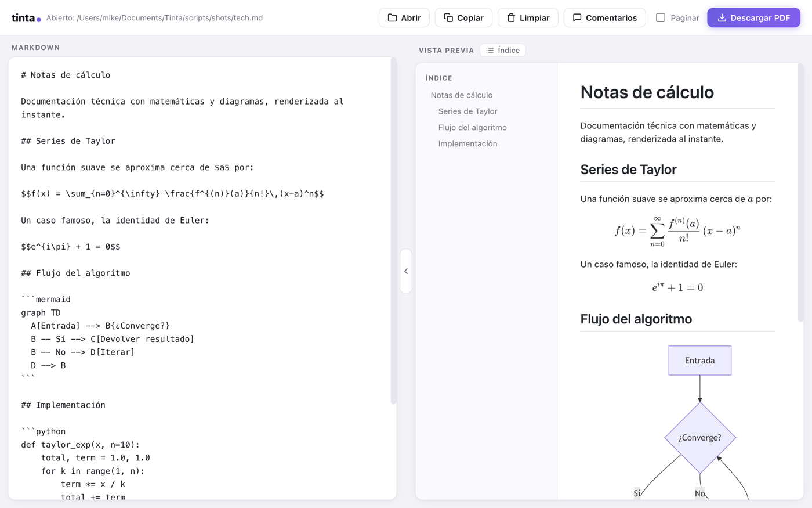Toggle the Índice outline panel button
812x508 pixels.
click(503, 51)
